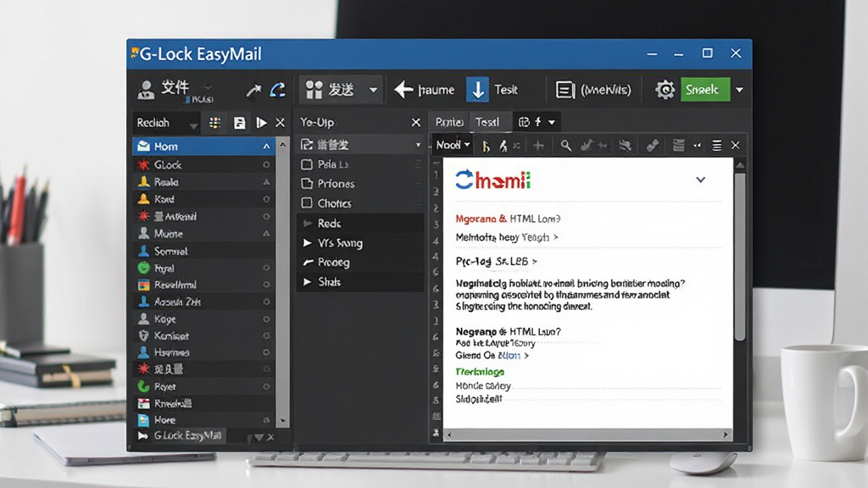Click the blue curved refresh arrow icon

point(278,89)
